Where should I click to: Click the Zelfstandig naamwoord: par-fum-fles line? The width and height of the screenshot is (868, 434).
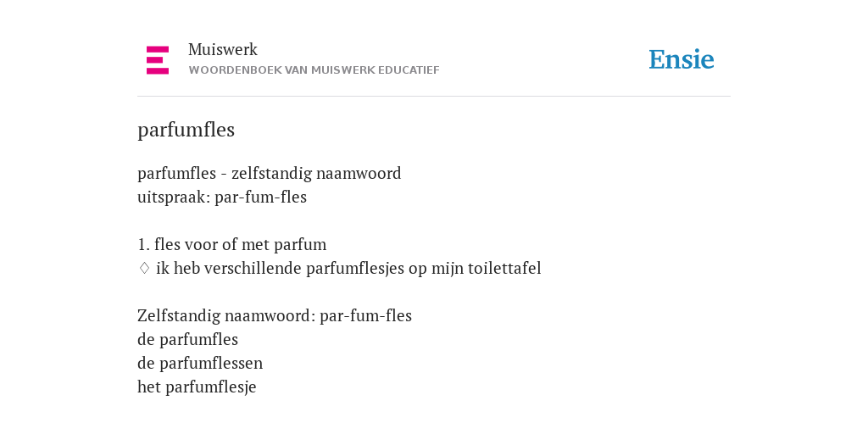(275, 315)
